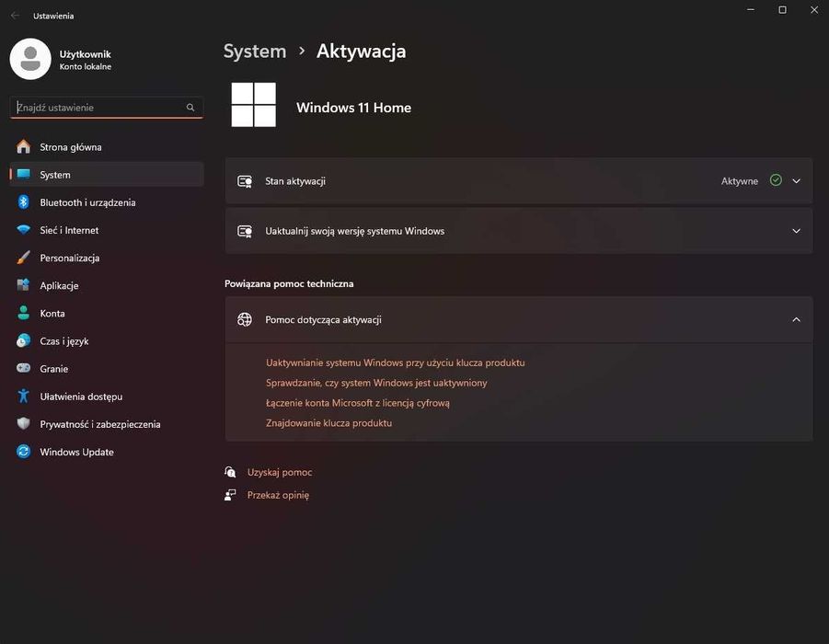This screenshot has width=829, height=644.
Task: Open Czas i język settings
Action: [107, 341]
